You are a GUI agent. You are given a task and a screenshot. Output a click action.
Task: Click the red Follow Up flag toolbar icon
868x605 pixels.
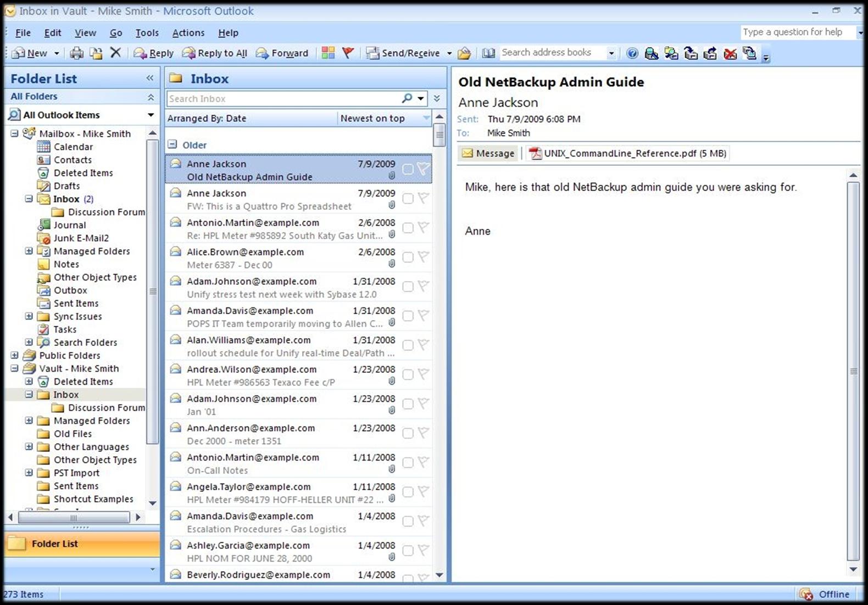(x=348, y=53)
